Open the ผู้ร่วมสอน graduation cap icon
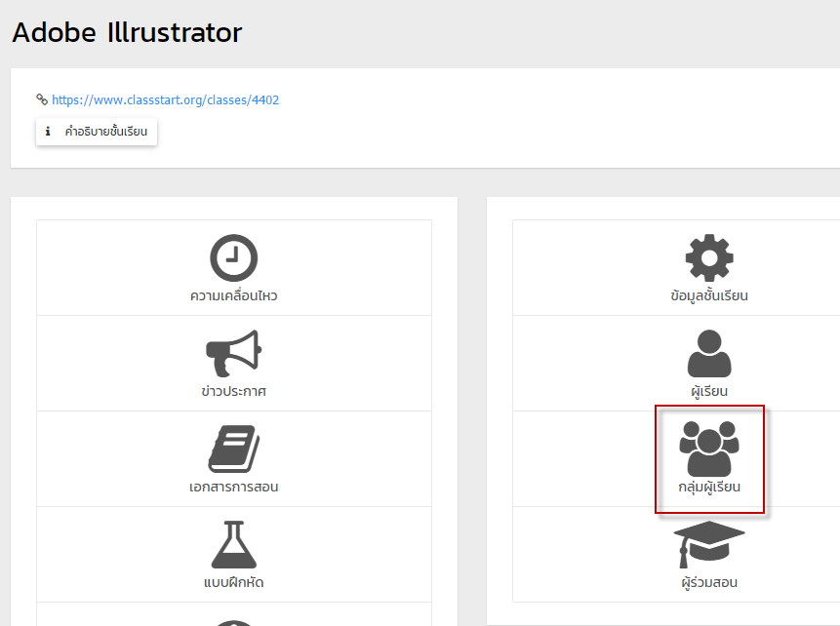The image size is (840, 626). 709,544
